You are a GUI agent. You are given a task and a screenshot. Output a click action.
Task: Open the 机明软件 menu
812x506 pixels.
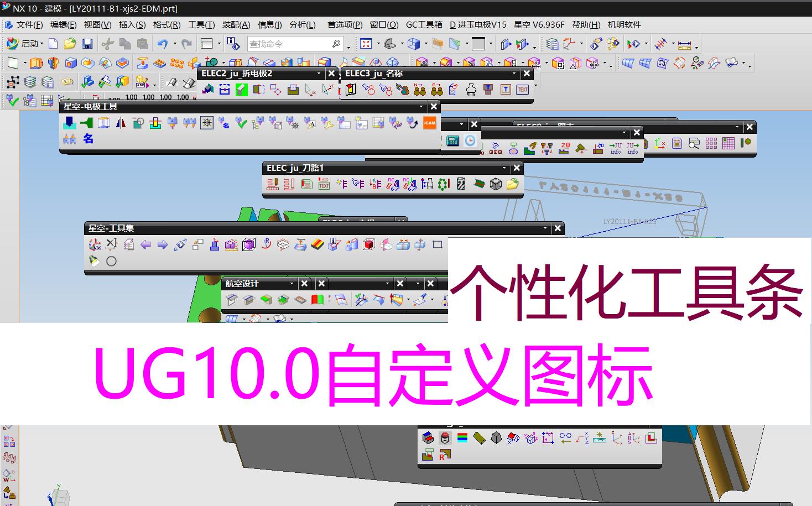click(x=624, y=25)
